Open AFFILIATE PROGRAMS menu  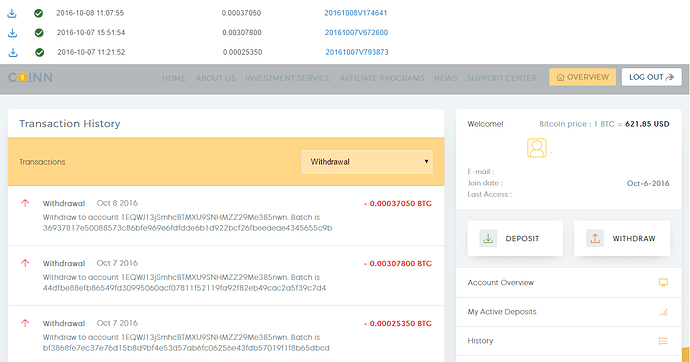point(382,78)
